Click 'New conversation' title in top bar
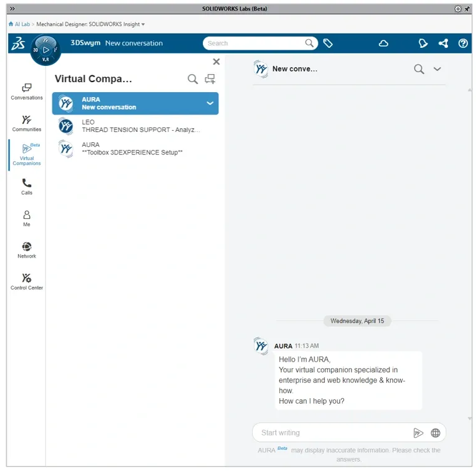This screenshot has width=476, height=471. point(134,43)
